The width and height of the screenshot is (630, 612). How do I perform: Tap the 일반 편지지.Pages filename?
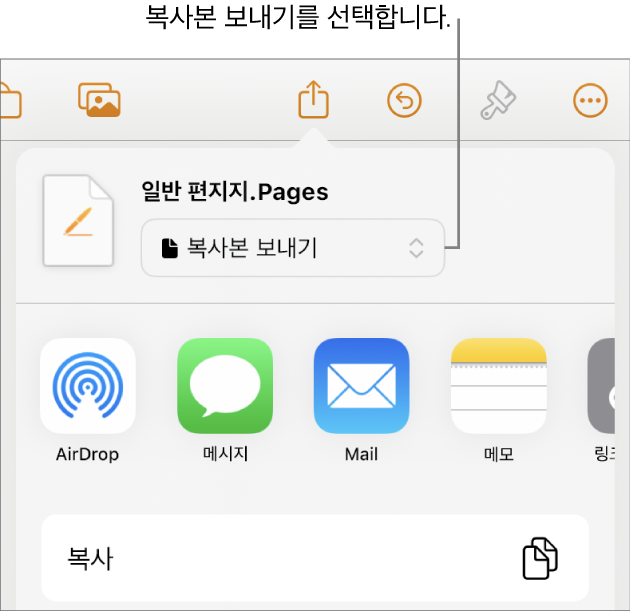point(235,192)
